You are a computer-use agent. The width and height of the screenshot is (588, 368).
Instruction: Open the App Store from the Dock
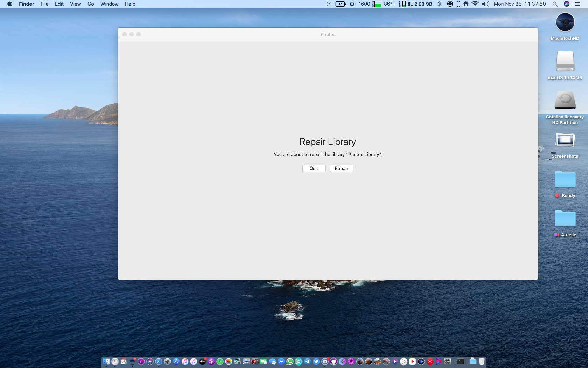(176, 361)
